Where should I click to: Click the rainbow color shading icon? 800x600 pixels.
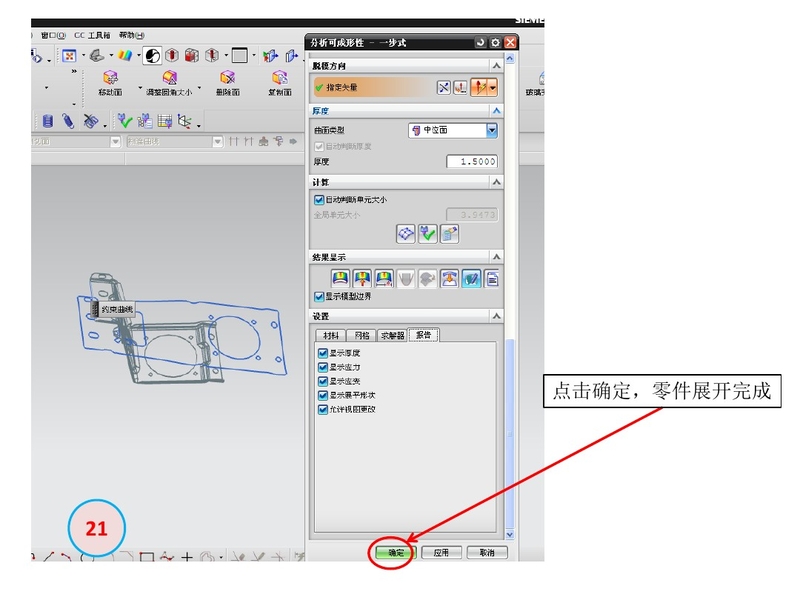point(125,55)
